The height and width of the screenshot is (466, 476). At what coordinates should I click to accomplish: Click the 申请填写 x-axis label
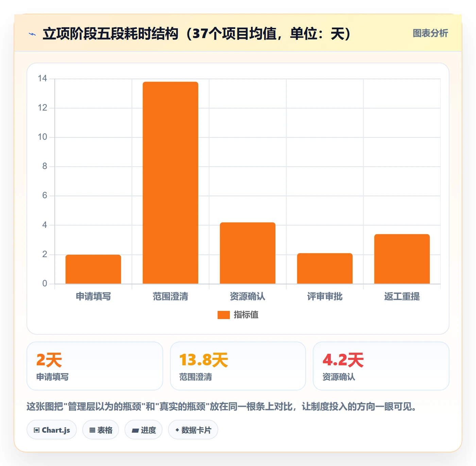pyautogui.click(x=93, y=297)
